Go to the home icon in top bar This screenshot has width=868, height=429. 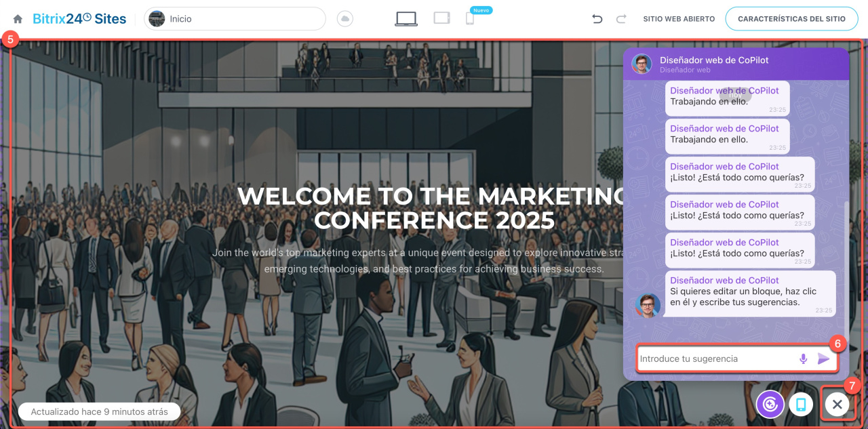pos(18,19)
